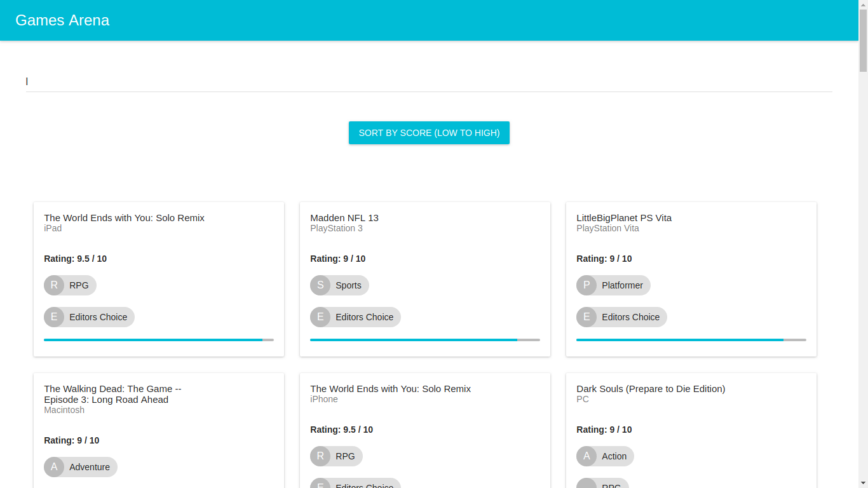The image size is (868, 488).
Task: Click the R avatar on iPad Solo Remix RPG chip
Action: pos(54,285)
